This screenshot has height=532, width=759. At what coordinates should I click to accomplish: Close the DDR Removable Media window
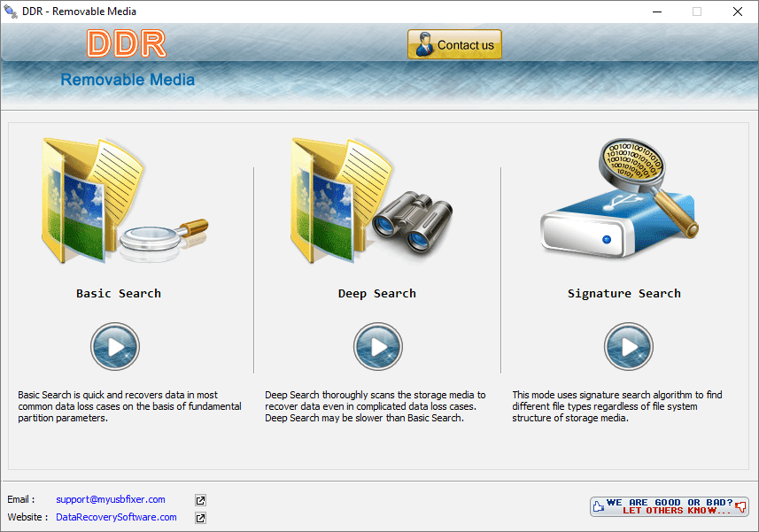(x=737, y=12)
